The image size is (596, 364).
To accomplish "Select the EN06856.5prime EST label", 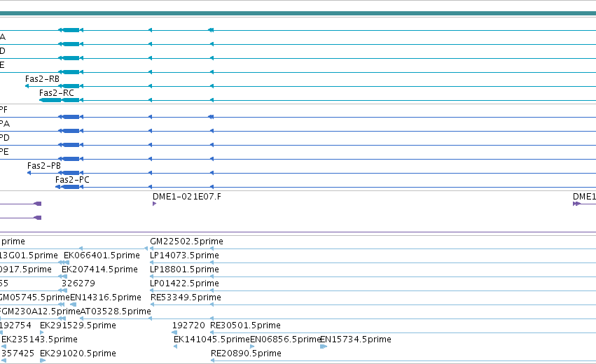I will tap(286, 339).
